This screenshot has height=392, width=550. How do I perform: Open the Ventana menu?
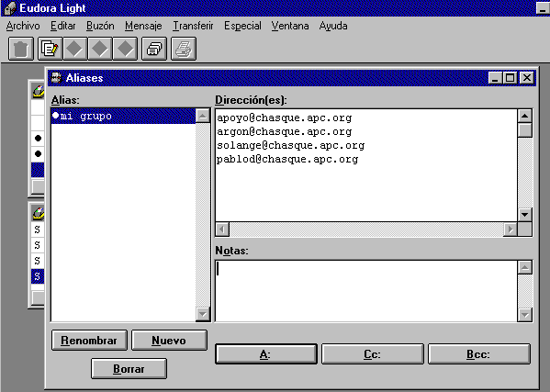290,26
